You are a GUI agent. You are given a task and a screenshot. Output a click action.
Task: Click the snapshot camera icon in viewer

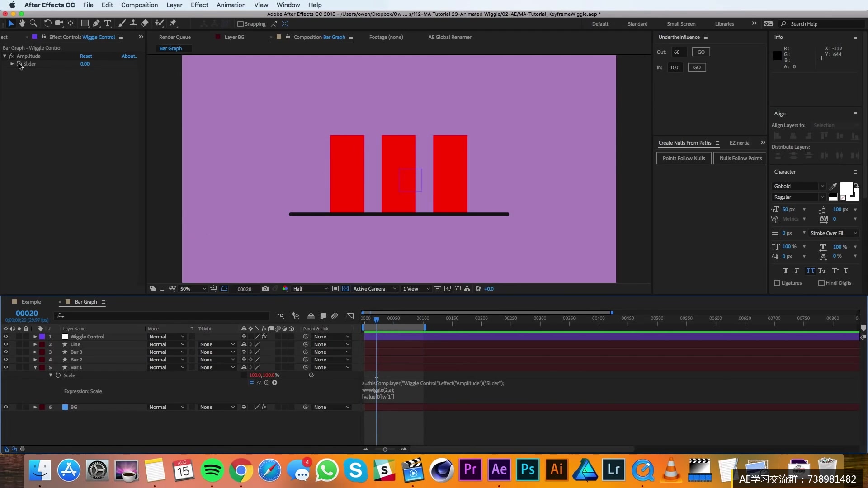[265, 289]
